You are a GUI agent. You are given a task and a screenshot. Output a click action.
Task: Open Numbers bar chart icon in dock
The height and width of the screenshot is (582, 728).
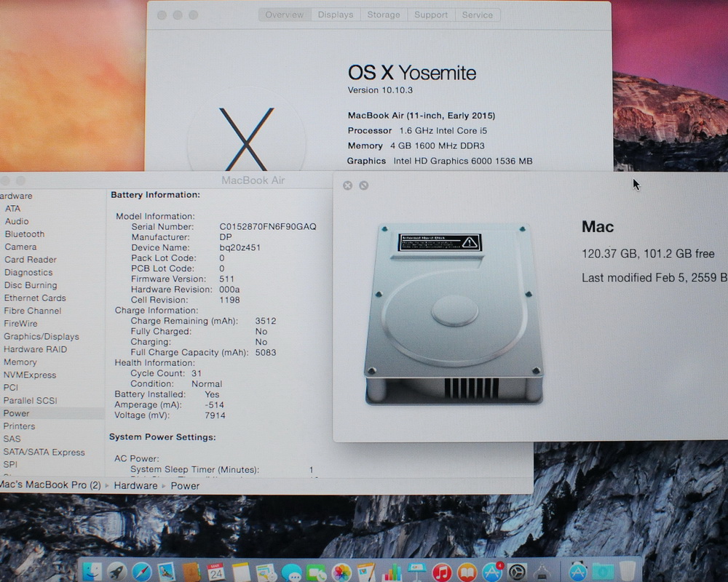click(x=392, y=572)
